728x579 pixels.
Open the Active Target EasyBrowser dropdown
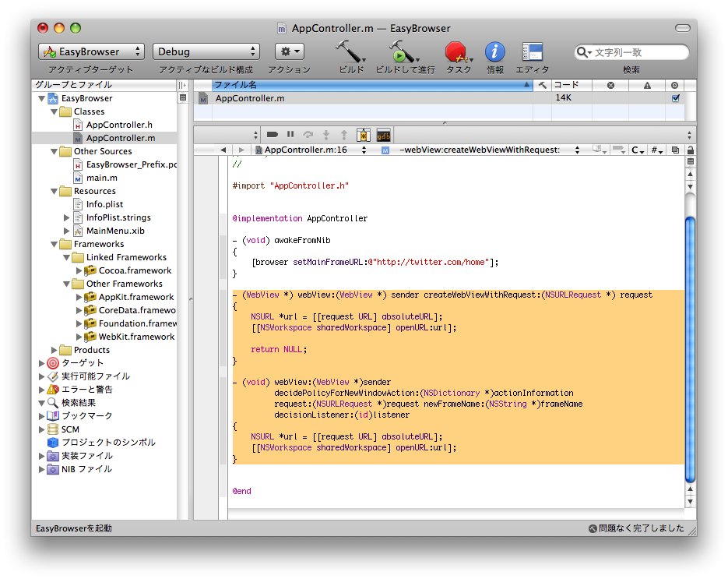click(x=91, y=51)
